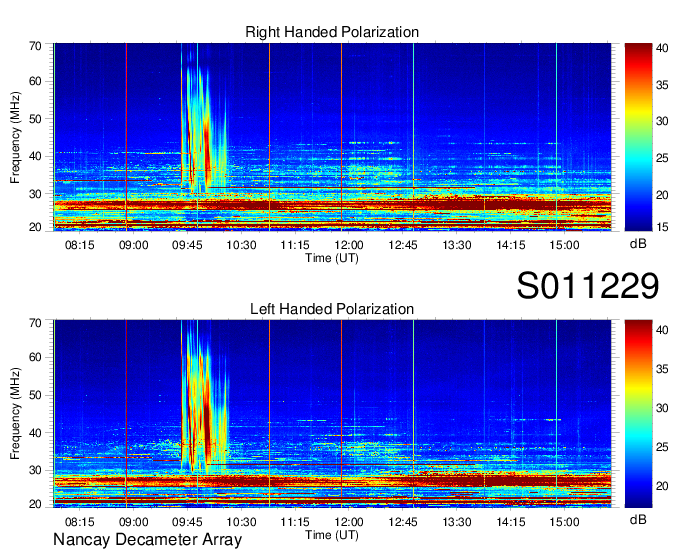Click the Left Handed plot's color scale bar

tap(638, 414)
